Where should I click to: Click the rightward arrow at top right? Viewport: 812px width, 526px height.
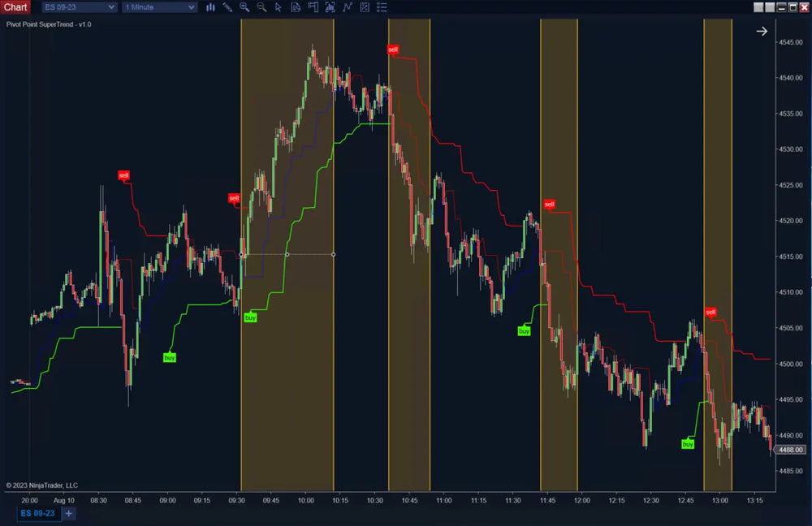pyautogui.click(x=762, y=31)
